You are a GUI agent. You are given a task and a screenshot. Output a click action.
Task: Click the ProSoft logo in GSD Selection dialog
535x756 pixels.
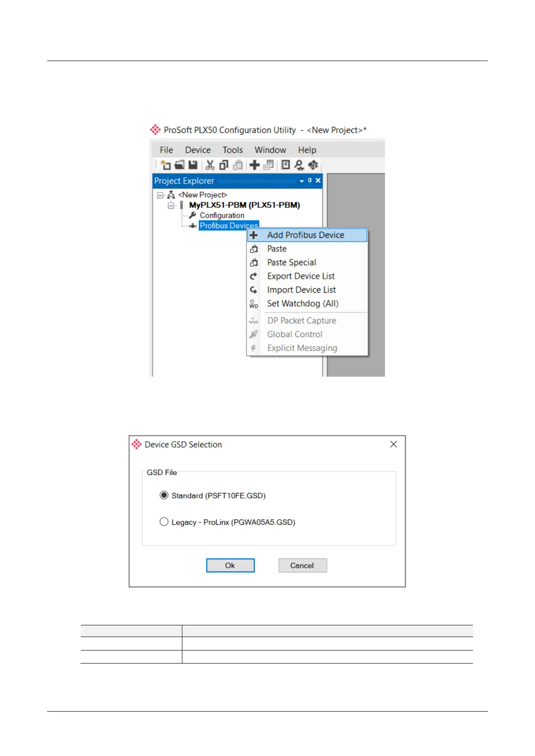tap(137, 444)
